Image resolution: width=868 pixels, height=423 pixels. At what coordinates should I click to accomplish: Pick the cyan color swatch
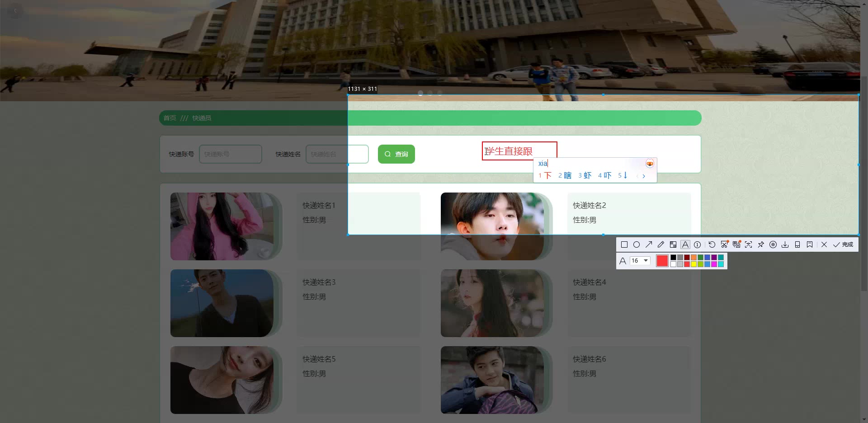(721, 264)
